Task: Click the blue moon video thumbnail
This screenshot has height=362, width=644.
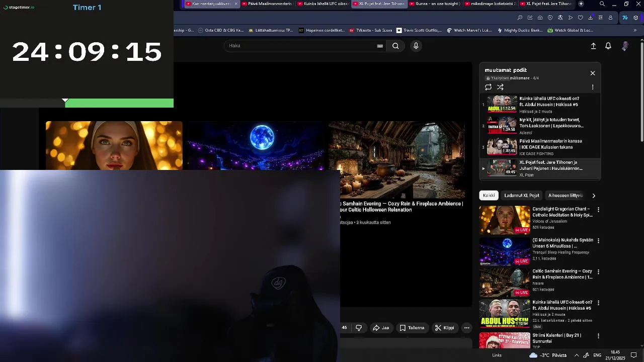Action: pos(256,145)
